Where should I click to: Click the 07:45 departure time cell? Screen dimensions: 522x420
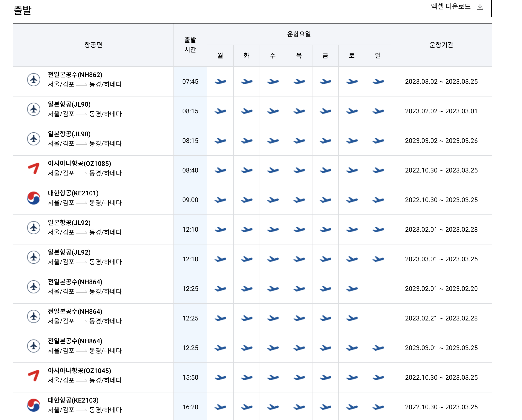pyautogui.click(x=190, y=82)
